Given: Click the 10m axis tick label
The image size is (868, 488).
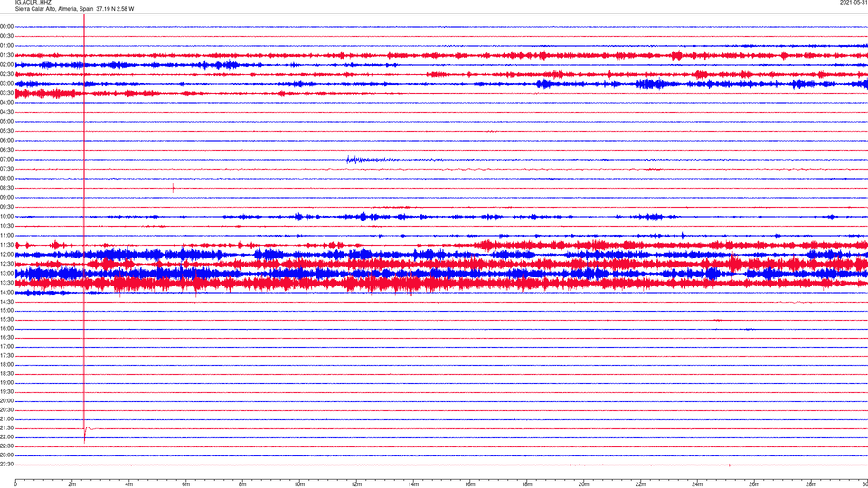Looking at the screenshot, I should pos(299,484).
